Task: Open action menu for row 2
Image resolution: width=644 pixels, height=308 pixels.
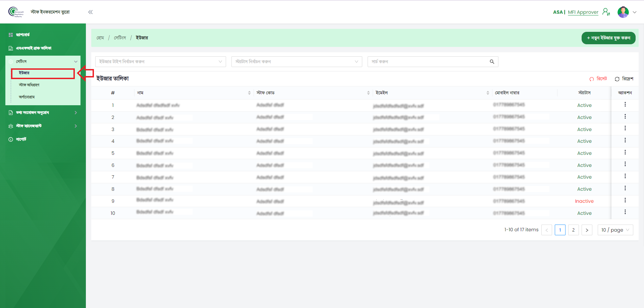Action: click(x=625, y=117)
